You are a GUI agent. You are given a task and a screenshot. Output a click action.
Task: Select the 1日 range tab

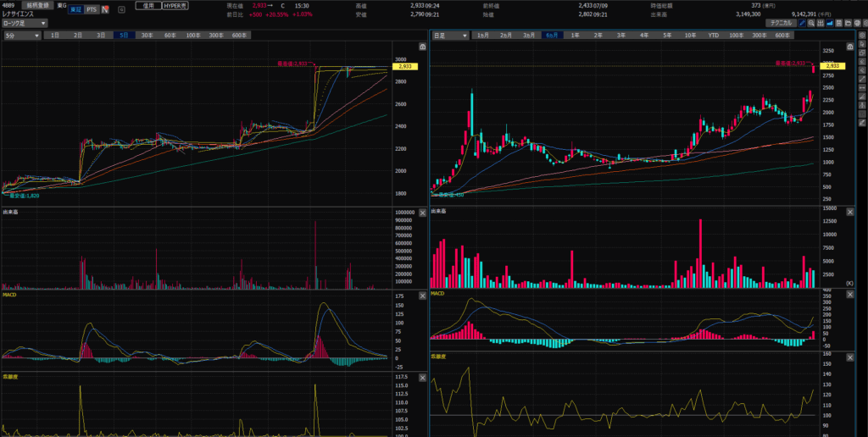coord(55,36)
